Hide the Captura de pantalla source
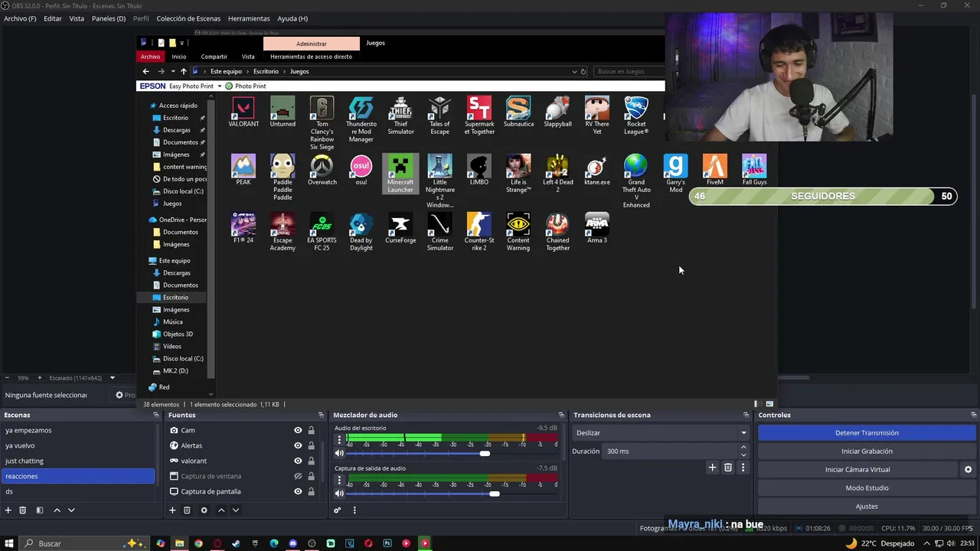This screenshot has width=980, height=551. (298, 491)
